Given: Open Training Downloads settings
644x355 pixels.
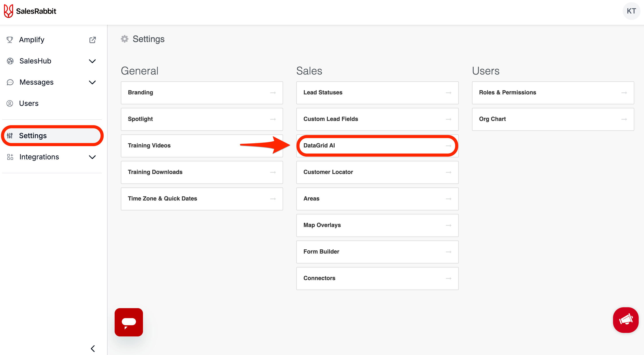Looking at the screenshot, I should pyautogui.click(x=202, y=172).
